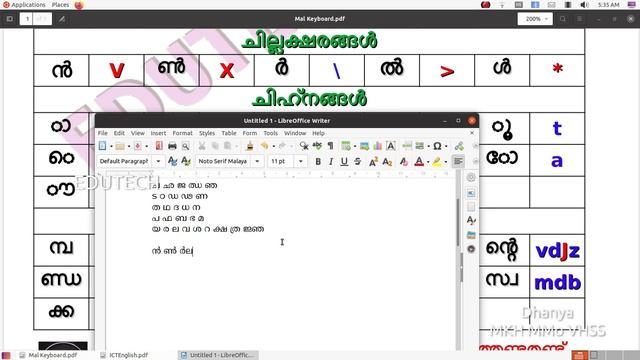Screen dimensions: 640x360
Task: Open highlighting color dropdown arrow
Action: coord(446,162)
